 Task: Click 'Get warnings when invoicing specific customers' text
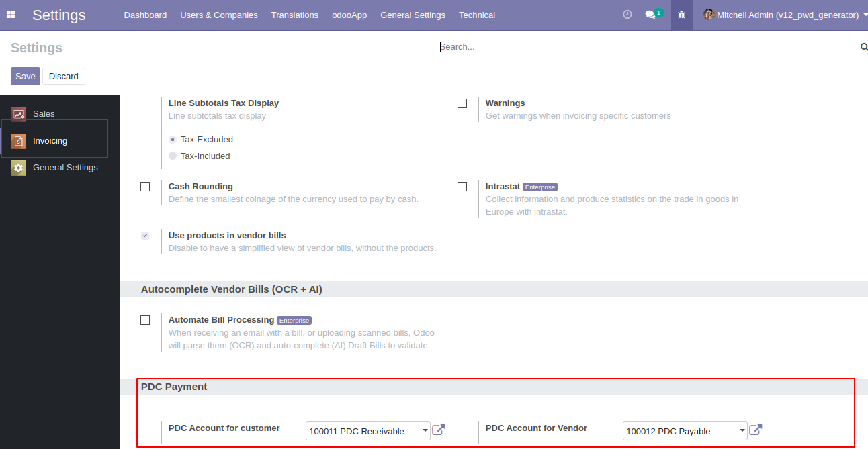pos(578,116)
